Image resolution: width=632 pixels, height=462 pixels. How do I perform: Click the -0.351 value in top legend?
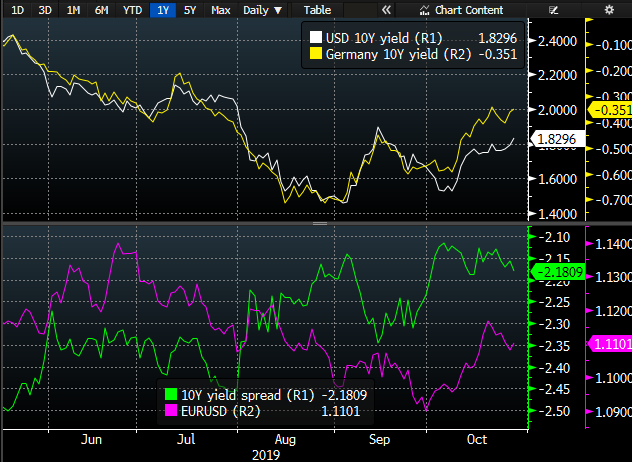[498, 54]
